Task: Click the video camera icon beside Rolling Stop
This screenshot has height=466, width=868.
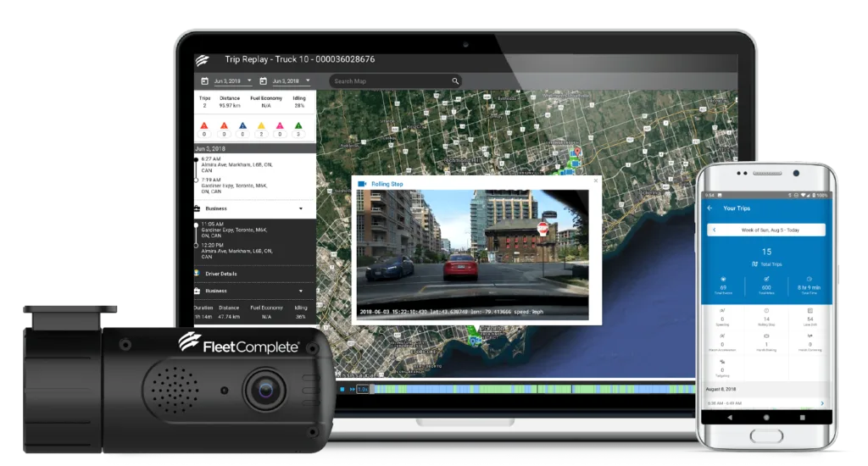Action: tap(362, 184)
